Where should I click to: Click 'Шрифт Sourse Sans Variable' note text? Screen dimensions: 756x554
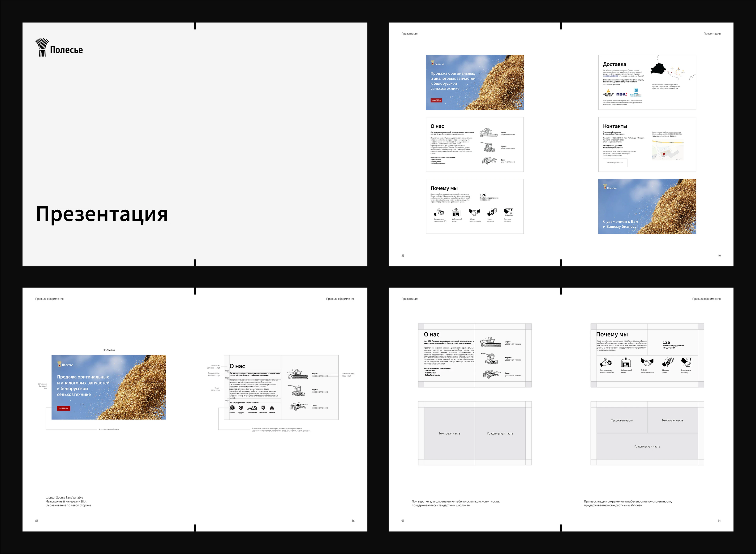(x=64, y=498)
